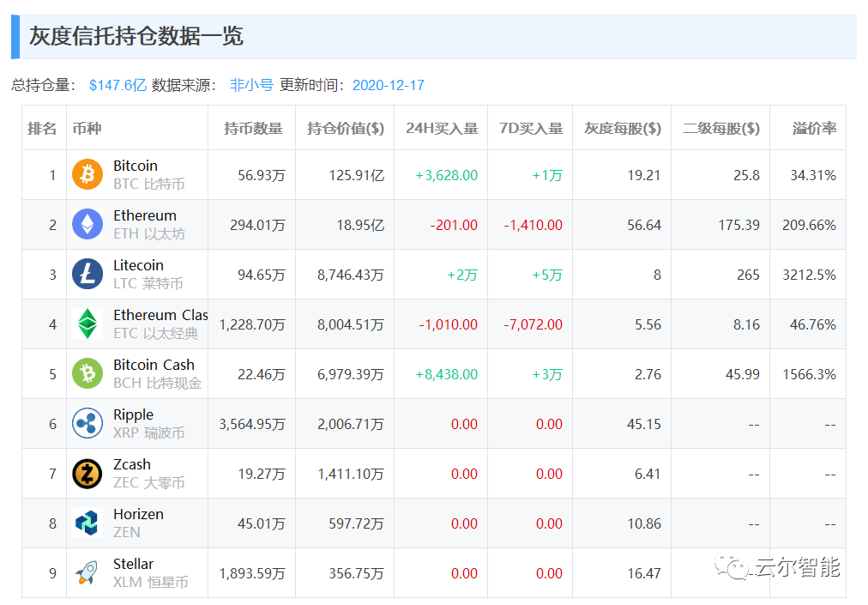Viewport: 868px width, 605px height.
Task: Click the orange Bitcoin logo icon
Action: [x=87, y=175]
